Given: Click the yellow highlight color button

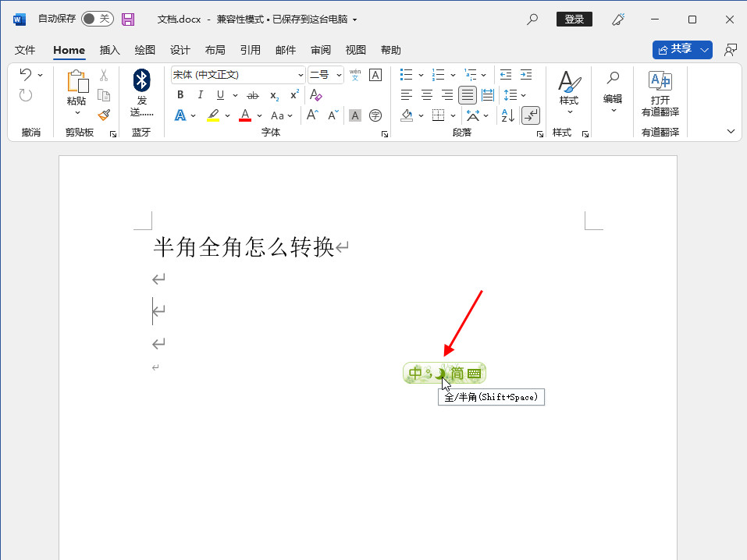Looking at the screenshot, I should (213, 115).
